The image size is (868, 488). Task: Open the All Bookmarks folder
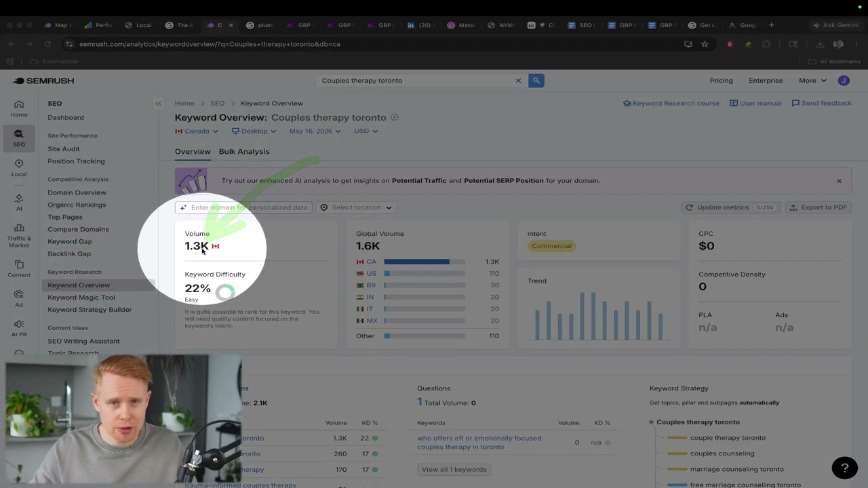pyautogui.click(x=835, y=62)
